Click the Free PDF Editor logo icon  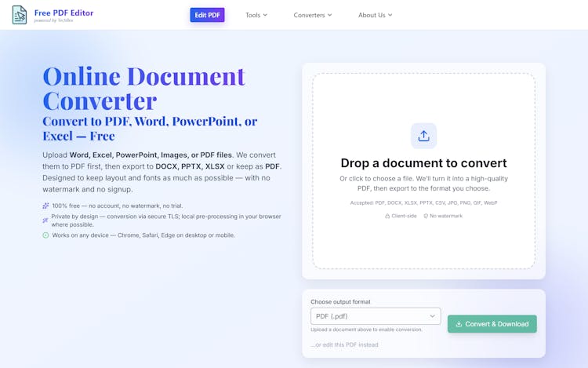coord(19,15)
